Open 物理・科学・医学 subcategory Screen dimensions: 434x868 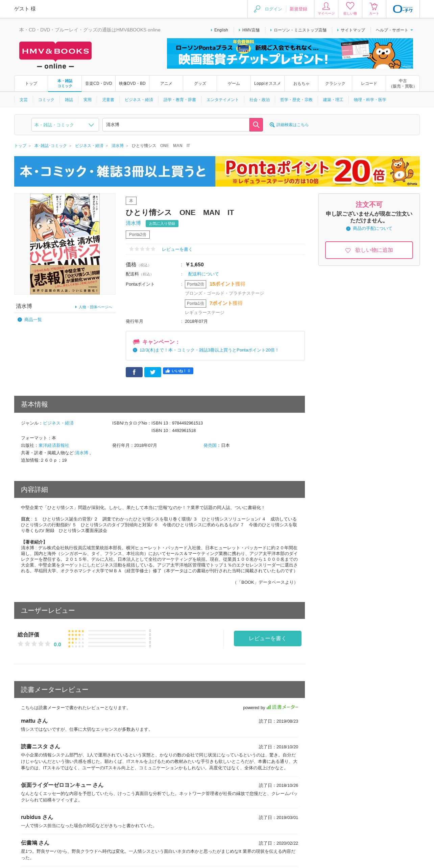click(x=370, y=100)
